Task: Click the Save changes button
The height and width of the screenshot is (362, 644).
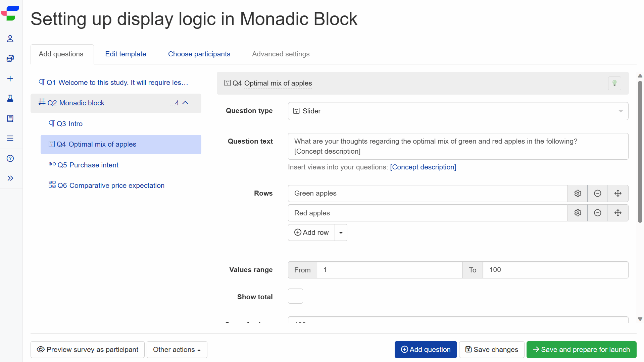Action: 492,350
